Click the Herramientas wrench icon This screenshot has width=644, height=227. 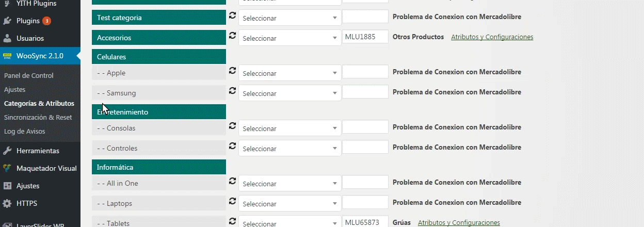tap(7, 151)
